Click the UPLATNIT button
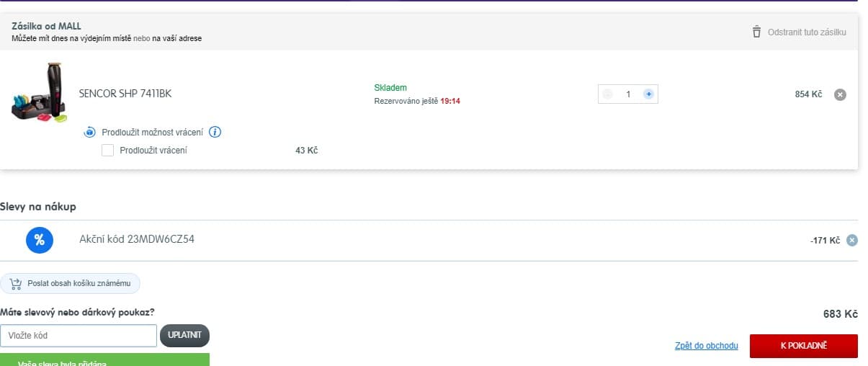Screen dimensions: 868x366 click(184, 336)
